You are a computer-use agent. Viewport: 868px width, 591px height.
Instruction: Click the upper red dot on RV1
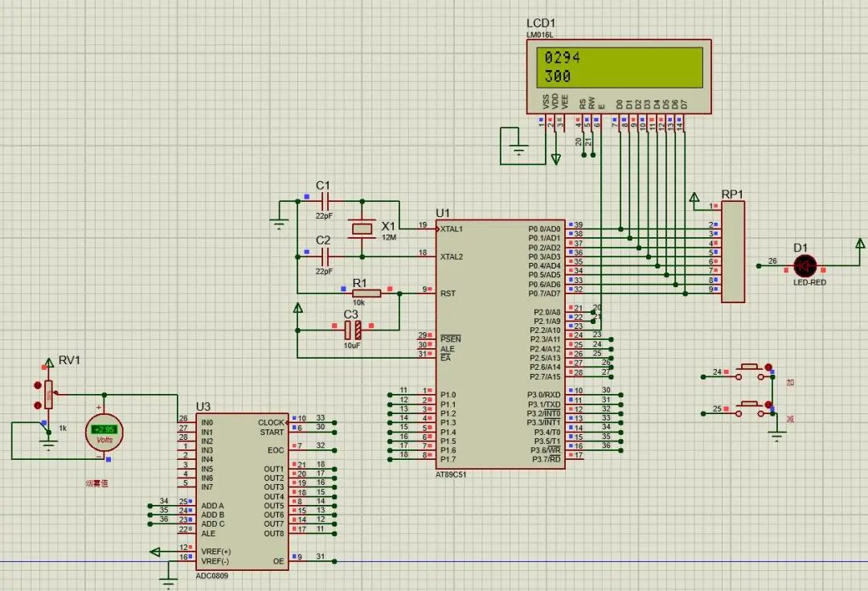(37, 386)
